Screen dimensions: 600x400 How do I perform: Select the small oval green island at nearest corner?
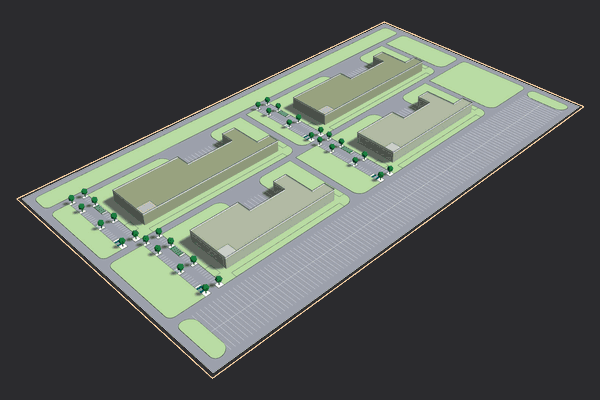[x=202, y=339]
